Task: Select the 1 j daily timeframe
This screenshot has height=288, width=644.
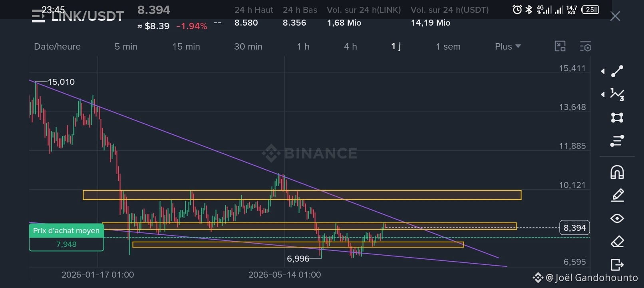Action: (396, 46)
